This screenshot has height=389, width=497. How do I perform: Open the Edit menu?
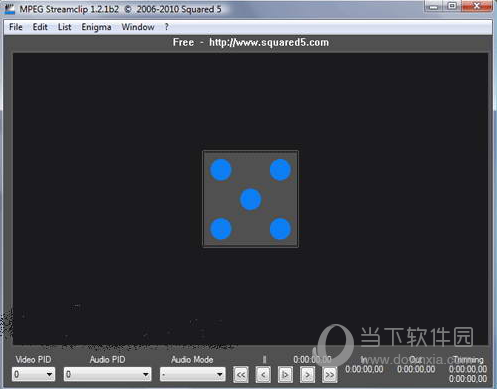(40, 27)
